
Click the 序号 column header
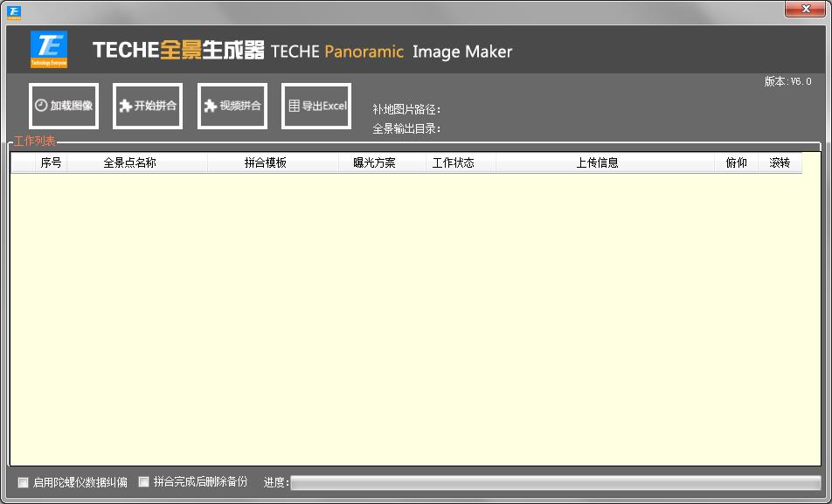point(50,162)
